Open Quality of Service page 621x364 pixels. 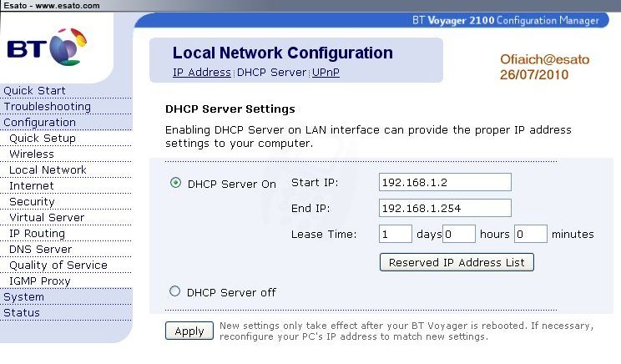click(58, 265)
